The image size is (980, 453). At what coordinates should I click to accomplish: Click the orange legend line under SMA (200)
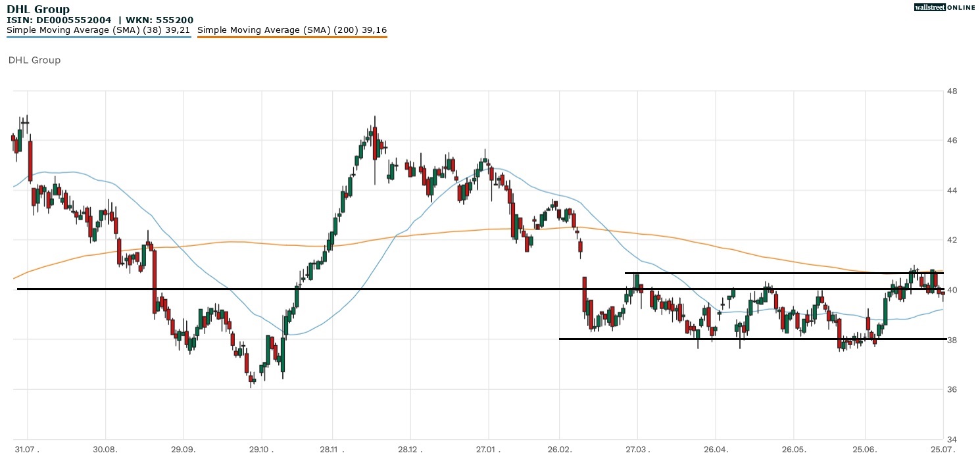click(x=292, y=37)
